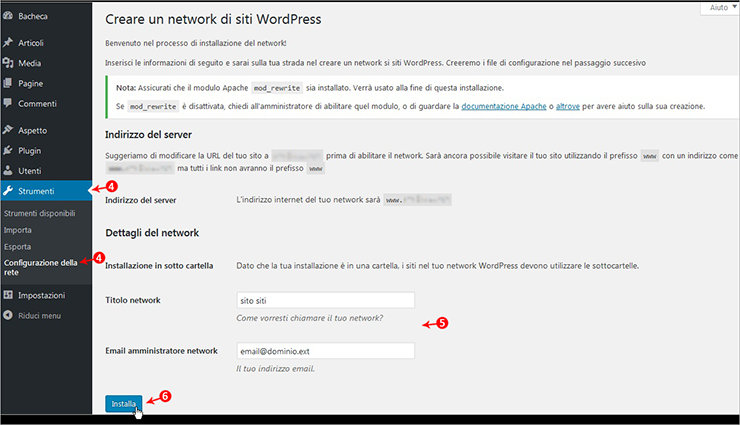Click the Installa button
Viewport: 740px width, 425px height.
(124, 404)
